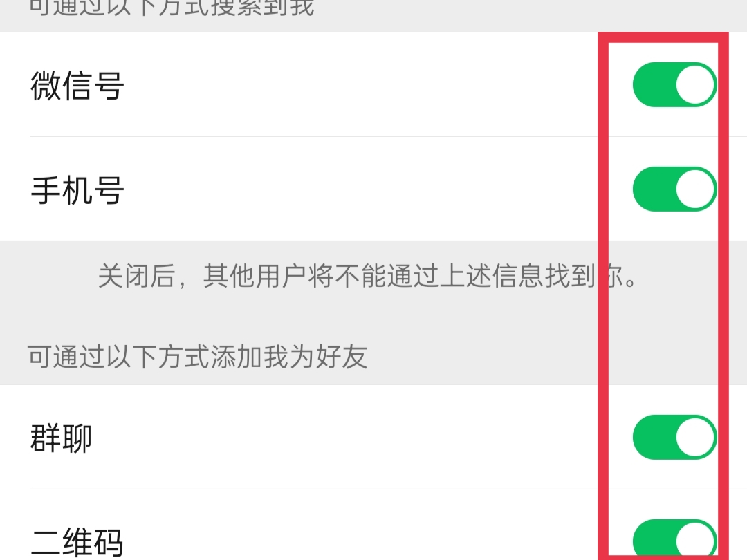
Task: Click the partially visible 可通过以下方式搜索到我 header
Action: click(172, 8)
